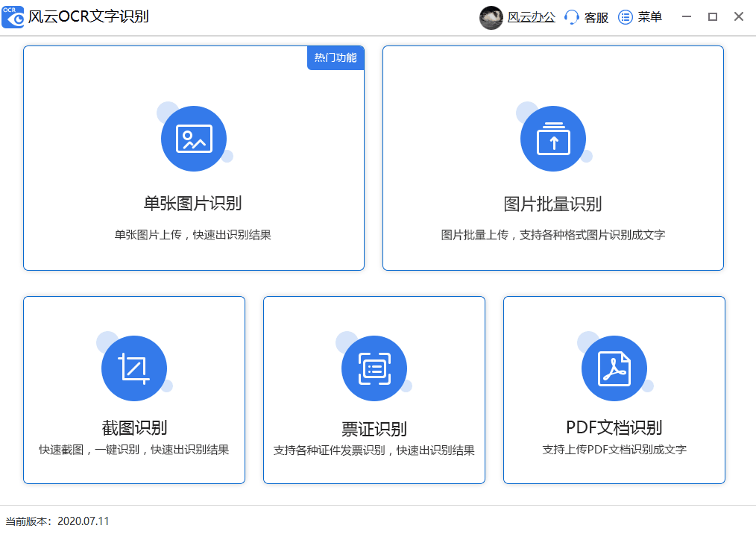Click description 快速截图，一键识别，快速出识别结果

134,450
